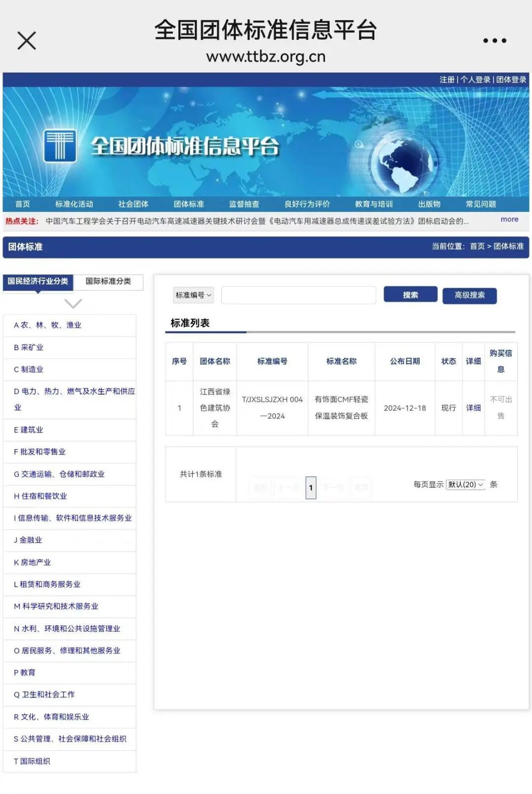Select category C 制造业
The image size is (532, 794).
pos(69,369)
